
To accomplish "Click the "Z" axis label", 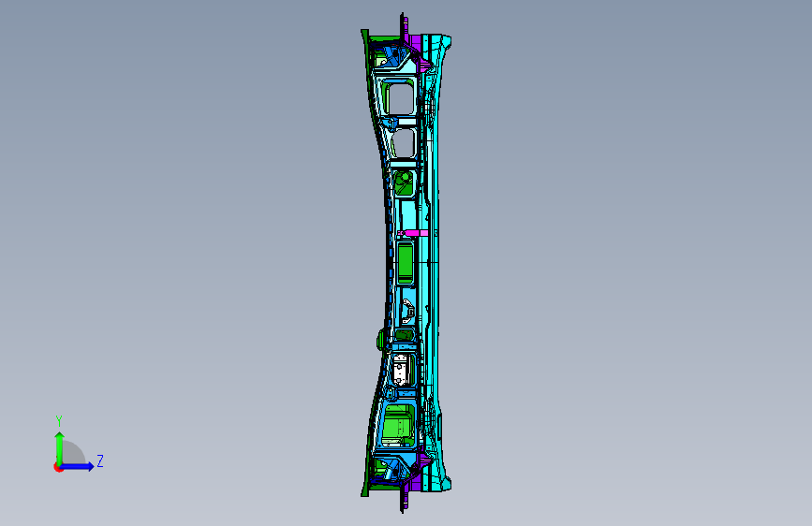I will 100,460.
